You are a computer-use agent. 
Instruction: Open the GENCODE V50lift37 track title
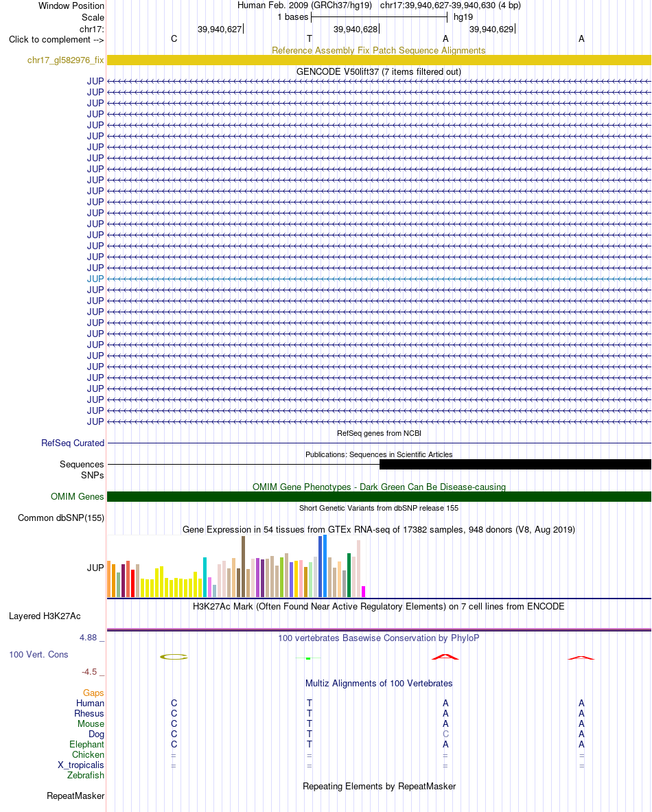coord(379,71)
